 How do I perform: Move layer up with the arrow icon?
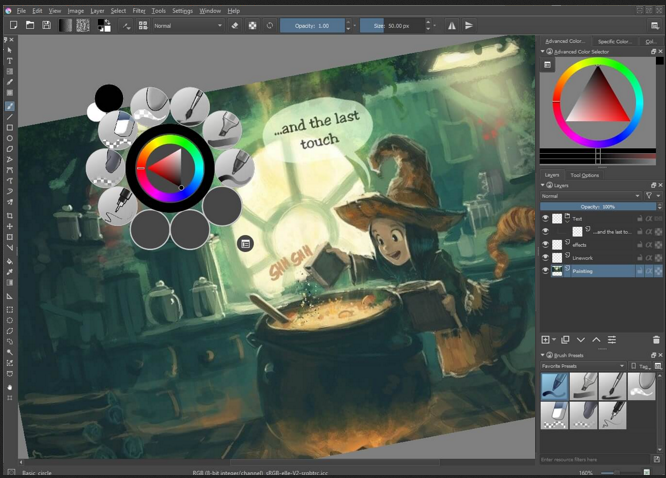point(596,340)
